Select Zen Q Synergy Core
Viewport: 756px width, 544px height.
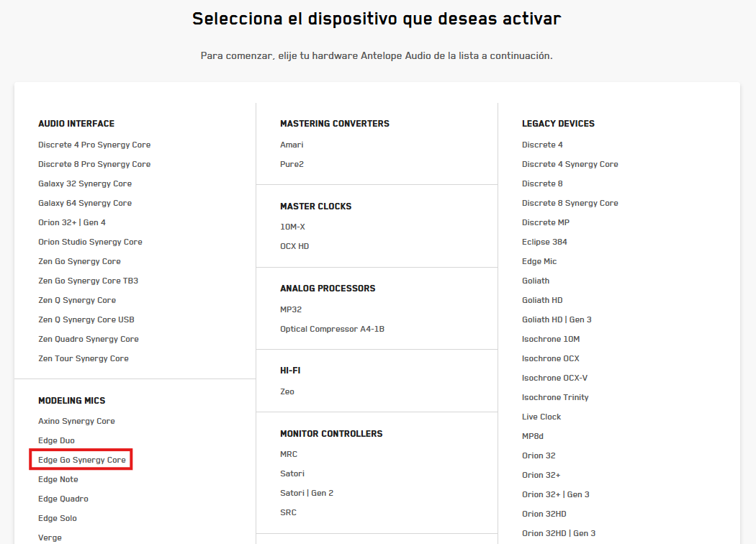[77, 300]
